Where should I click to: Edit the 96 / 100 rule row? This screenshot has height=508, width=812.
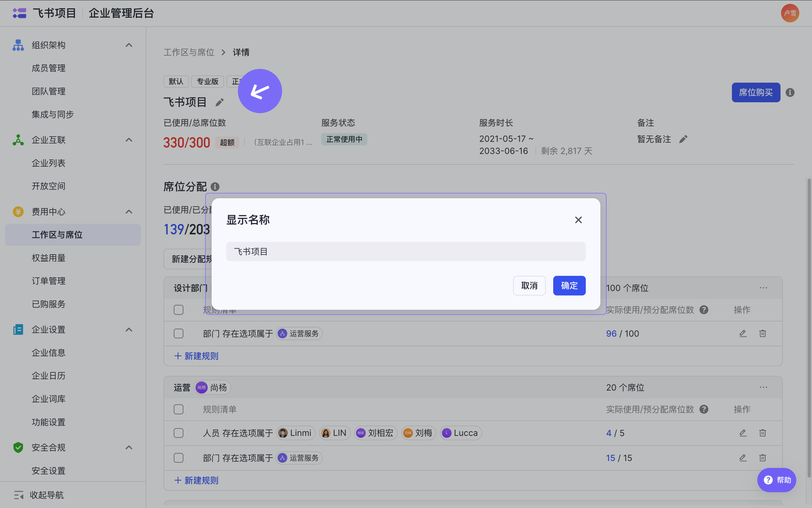pos(743,334)
